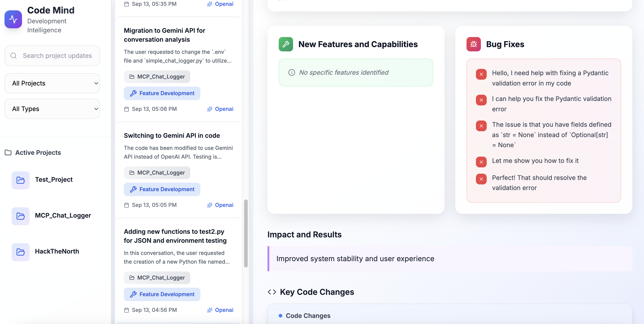Click the Test_Project folder icon
This screenshot has height=324, width=644.
(20, 180)
